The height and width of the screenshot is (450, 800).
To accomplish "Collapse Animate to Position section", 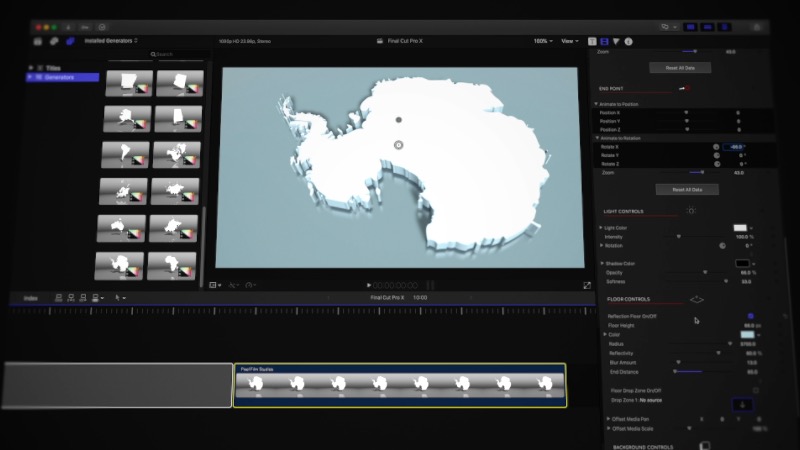I will [x=595, y=104].
